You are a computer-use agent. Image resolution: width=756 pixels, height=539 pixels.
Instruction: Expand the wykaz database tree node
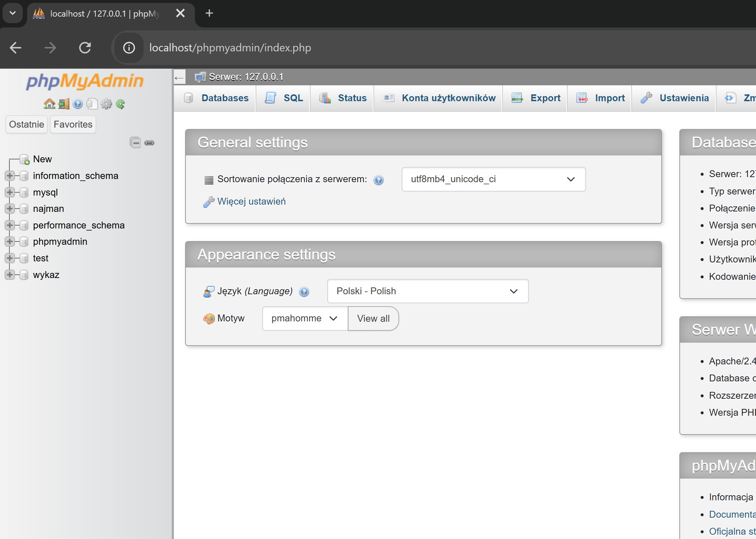(x=10, y=275)
